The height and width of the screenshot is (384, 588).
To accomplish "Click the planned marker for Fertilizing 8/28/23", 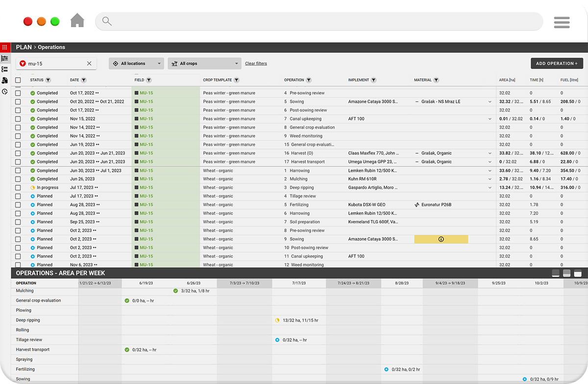I will (x=386, y=369).
